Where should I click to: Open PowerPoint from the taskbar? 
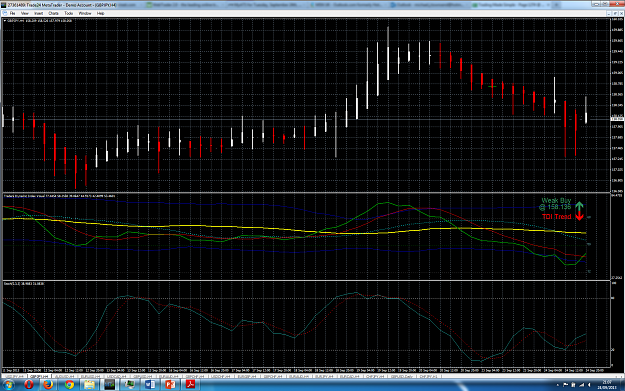click(x=170, y=385)
